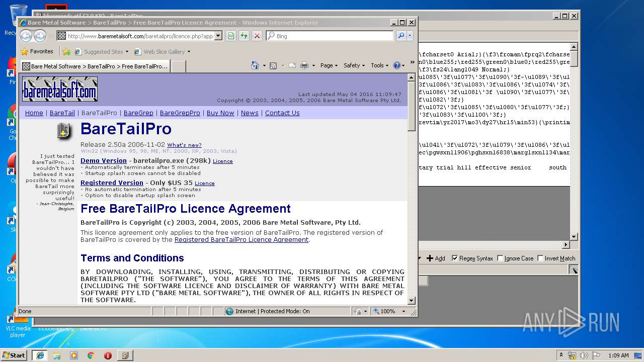The width and height of the screenshot is (644, 362).
Task: Go forward with the IE Forward arrow
Action: tap(40, 36)
